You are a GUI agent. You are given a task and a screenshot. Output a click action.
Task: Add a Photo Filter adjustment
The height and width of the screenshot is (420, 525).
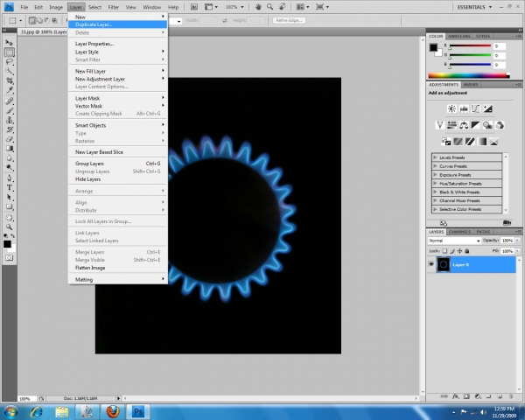point(488,125)
